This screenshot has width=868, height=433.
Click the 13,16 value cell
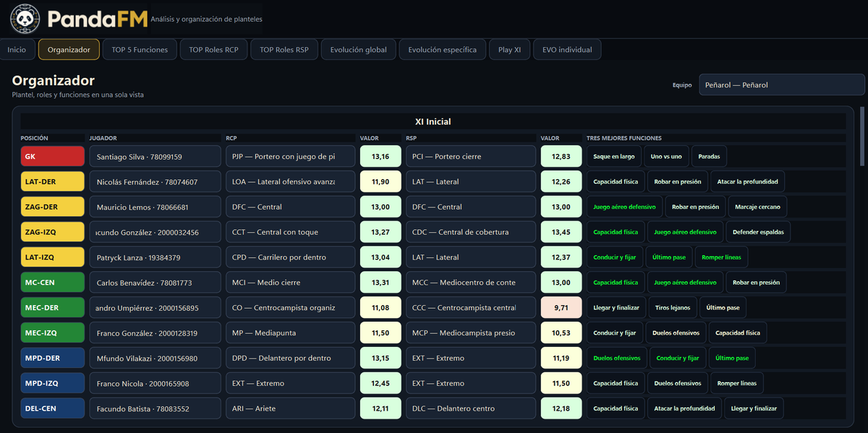click(x=380, y=157)
